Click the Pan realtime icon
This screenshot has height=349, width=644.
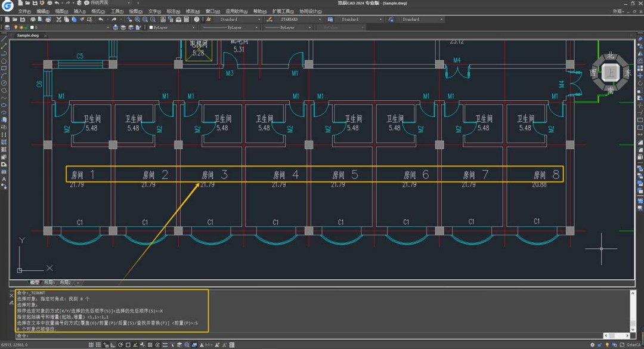click(129, 19)
